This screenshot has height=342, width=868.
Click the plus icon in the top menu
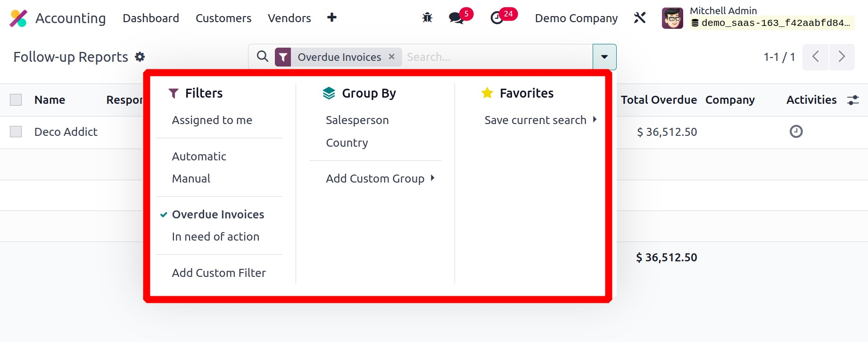tap(332, 17)
